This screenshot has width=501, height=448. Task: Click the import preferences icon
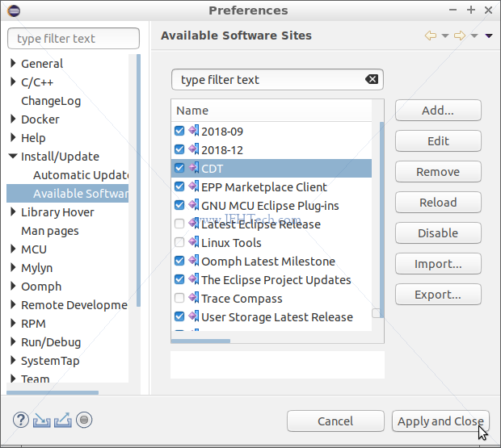coord(41,421)
